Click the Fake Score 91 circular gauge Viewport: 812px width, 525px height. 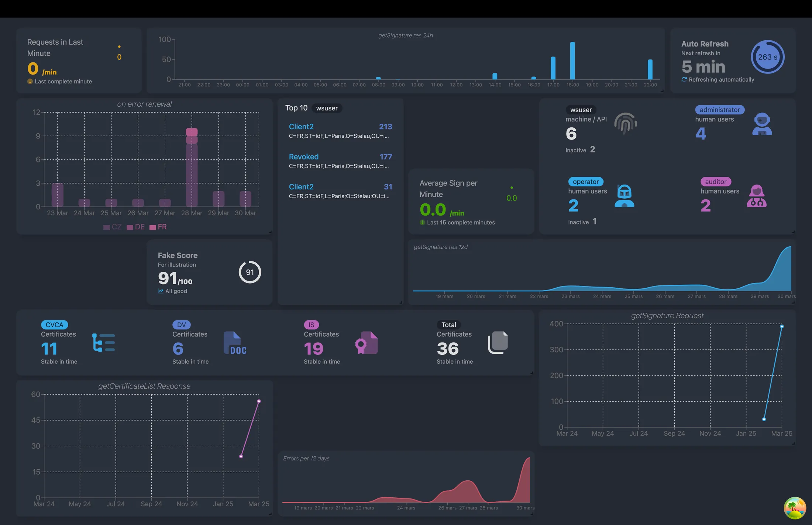[x=250, y=272]
